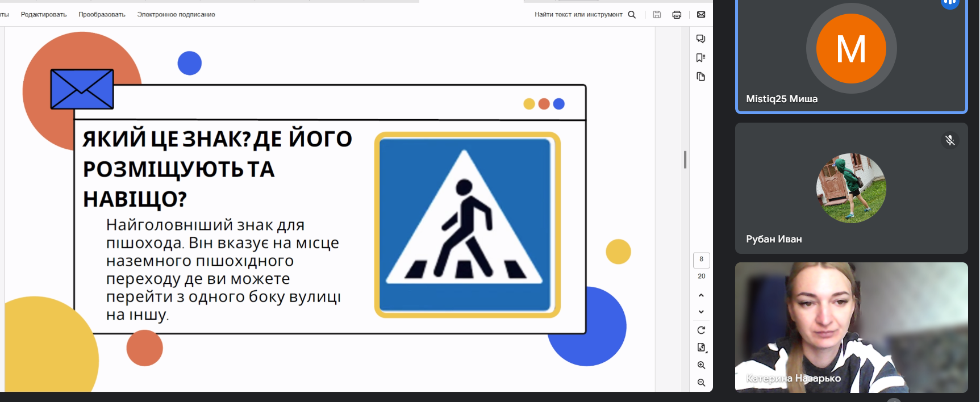Go to previous page with up chevron
980x402 pixels.
(x=701, y=295)
